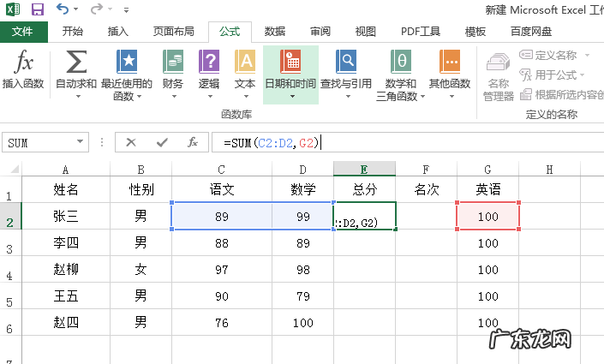Switch to the View (视图) tab

tap(365, 32)
